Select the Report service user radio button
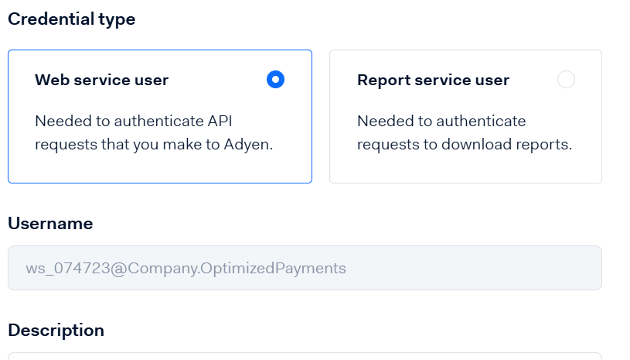This screenshot has width=630, height=360. pyautogui.click(x=566, y=80)
